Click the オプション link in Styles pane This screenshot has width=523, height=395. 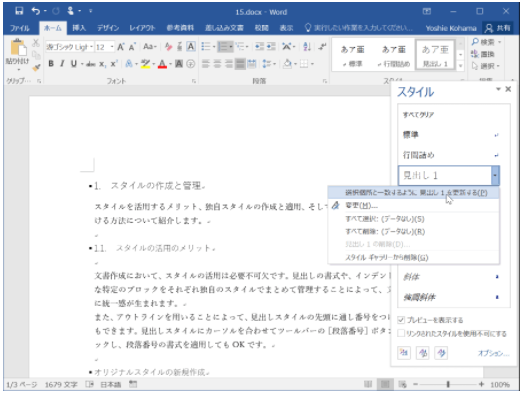[x=494, y=353]
